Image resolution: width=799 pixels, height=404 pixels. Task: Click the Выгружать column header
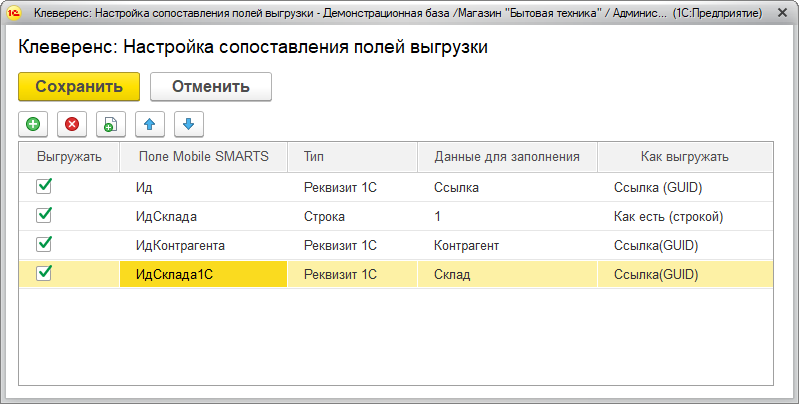coord(69,156)
